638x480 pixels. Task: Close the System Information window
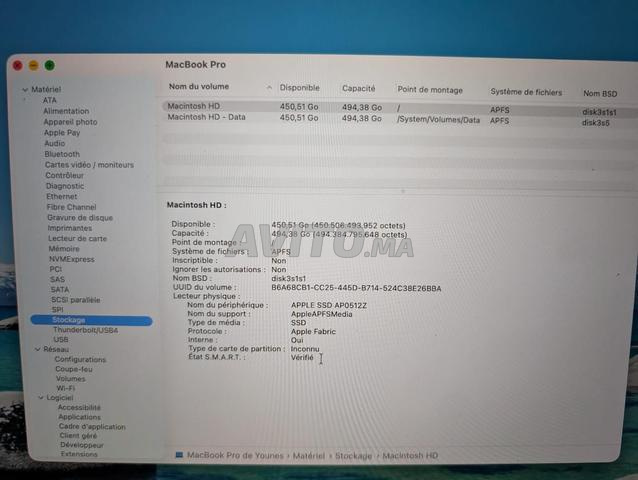click(18, 66)
